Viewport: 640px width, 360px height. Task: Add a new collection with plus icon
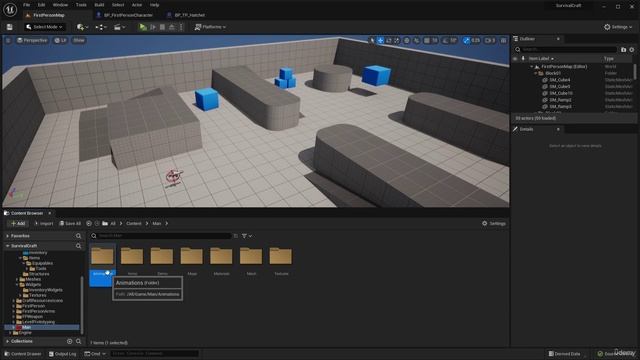click(x=69, y=341)
